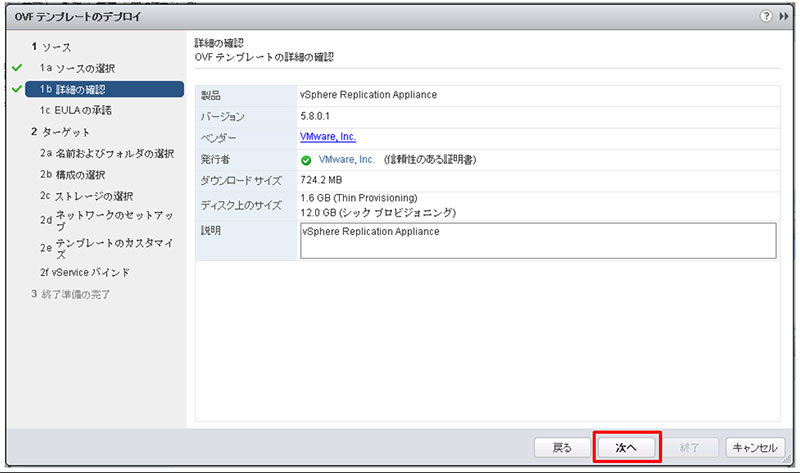Click product value vSphere Replication Appliance

point(368,95)
